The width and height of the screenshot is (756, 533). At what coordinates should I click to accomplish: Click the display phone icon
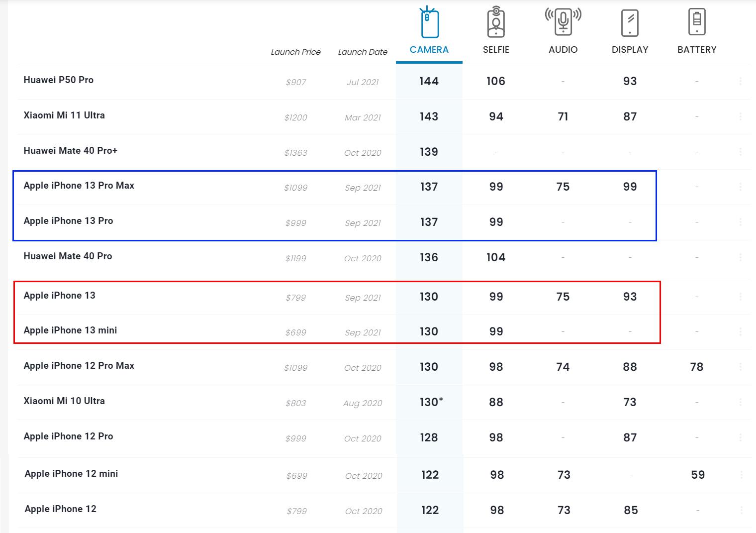pyautogui.click(x=630, y=23)
